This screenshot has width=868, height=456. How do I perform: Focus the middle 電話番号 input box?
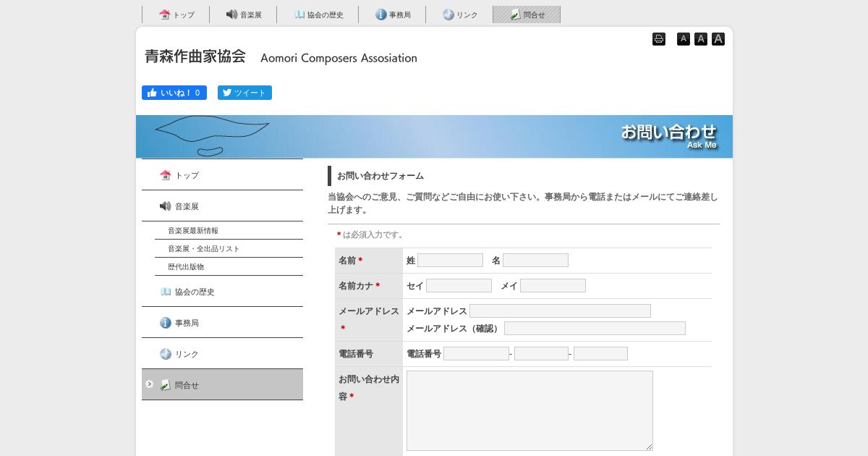541,354
